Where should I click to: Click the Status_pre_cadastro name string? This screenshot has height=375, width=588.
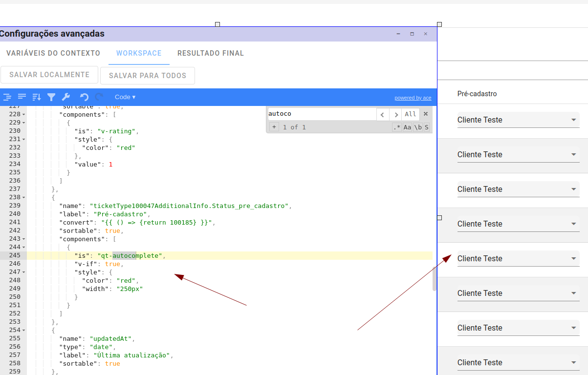pyautogui.click(x=189, y=206)
